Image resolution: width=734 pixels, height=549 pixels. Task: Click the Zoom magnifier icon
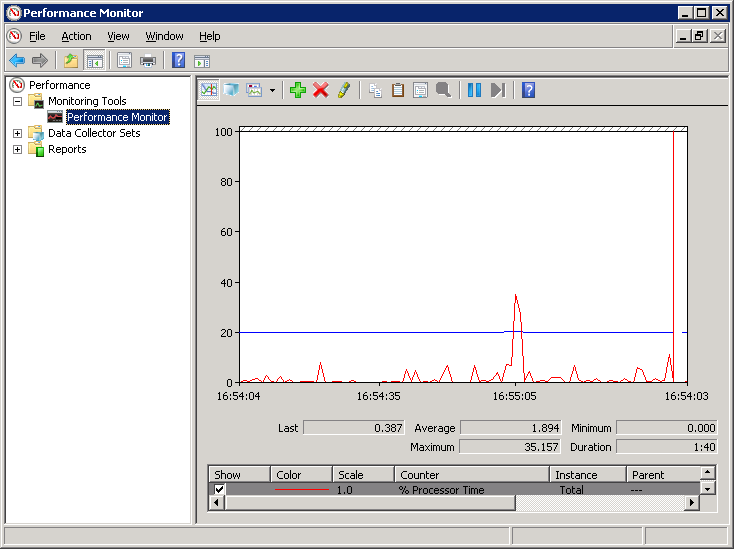[x=443, y=90]
